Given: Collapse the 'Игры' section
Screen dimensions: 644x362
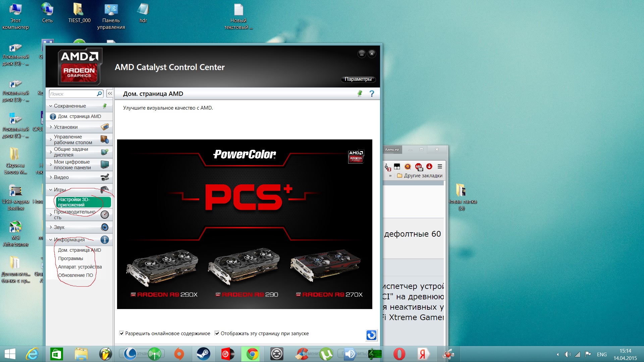Looking at the screenshot, I should [60, 190].
